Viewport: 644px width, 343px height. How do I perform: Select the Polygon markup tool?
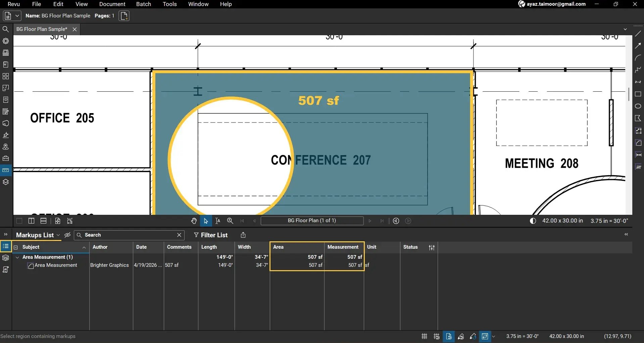tap(638, 118)
